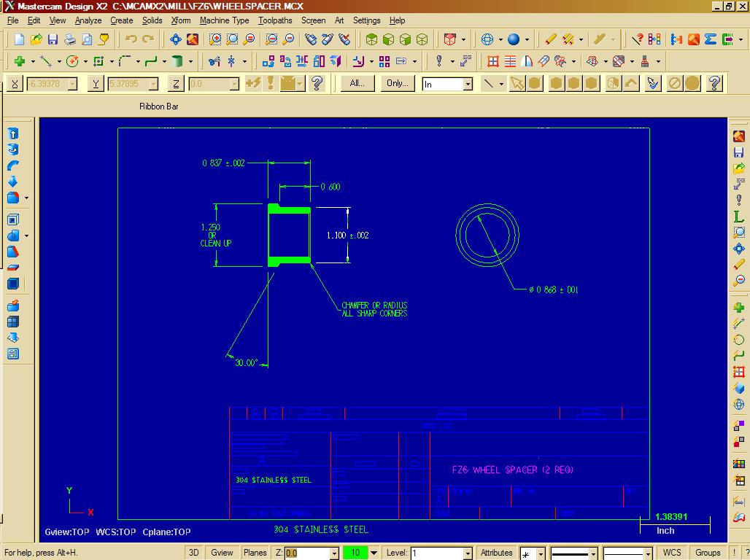This screenshot has height=560, width=750.
Task: Open the Create Point tool dropdown arrow
Action: [x=33, y=62]
